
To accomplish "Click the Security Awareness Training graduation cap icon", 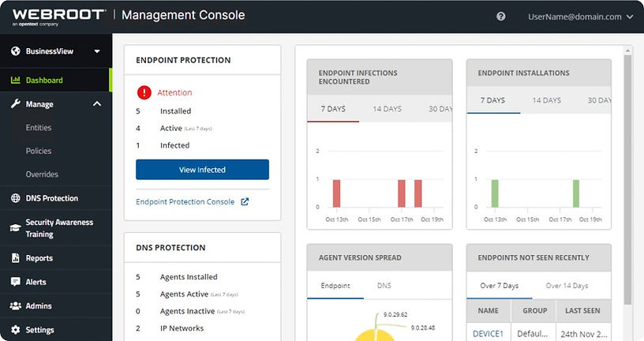I will point(16,228).
